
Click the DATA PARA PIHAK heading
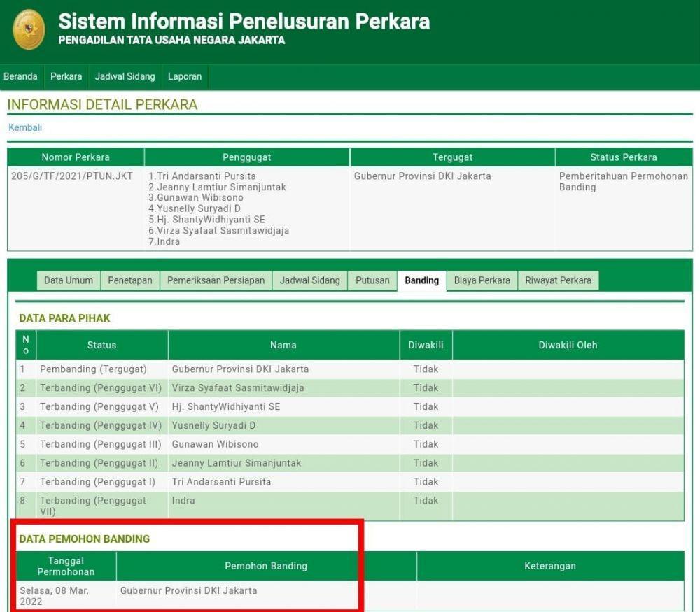point(64,318)
